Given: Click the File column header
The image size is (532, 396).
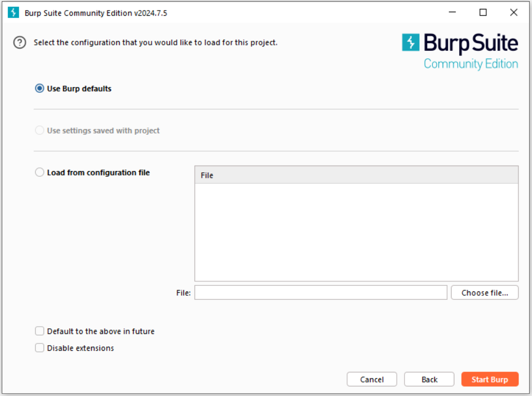Looking at the screenshot, I should pyautogui.click(x=357, y=175).
